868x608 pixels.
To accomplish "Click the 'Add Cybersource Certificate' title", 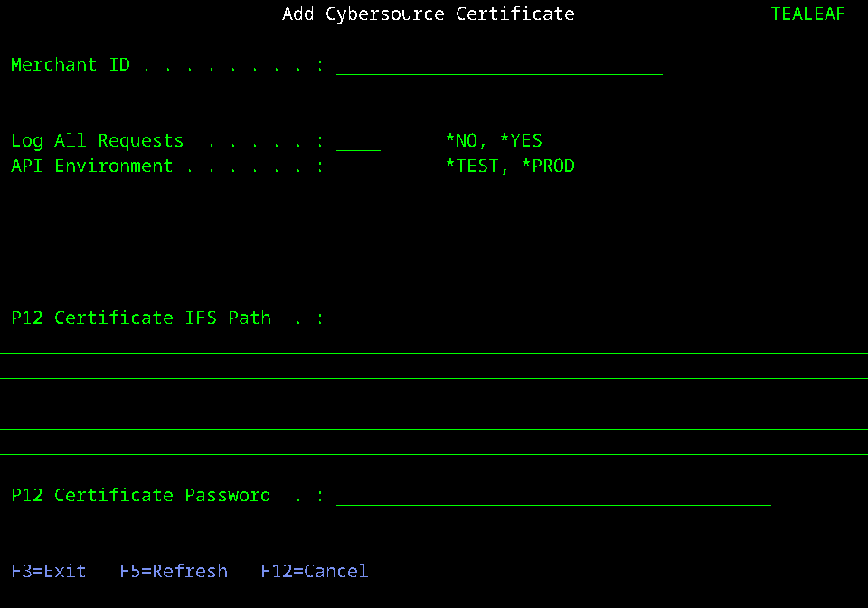I will 429,14.
